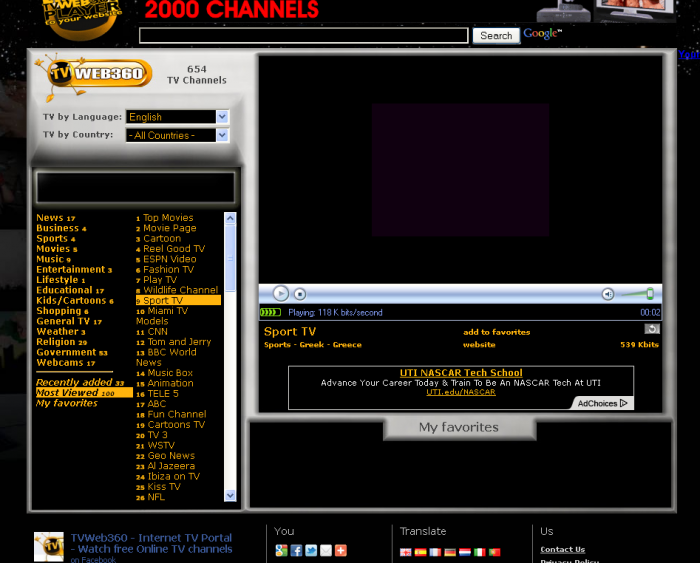Open the TVWeb360 Internet TV Portal link
700x563 pixels.
click(x=151, y=543)
